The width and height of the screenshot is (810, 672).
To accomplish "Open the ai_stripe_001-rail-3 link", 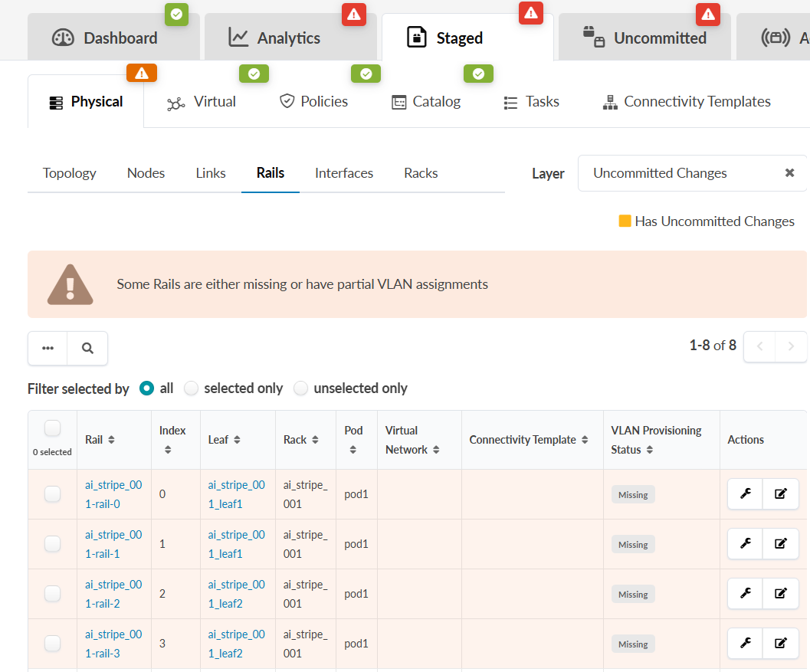I will pyautogui.click(x=113, y=644).
